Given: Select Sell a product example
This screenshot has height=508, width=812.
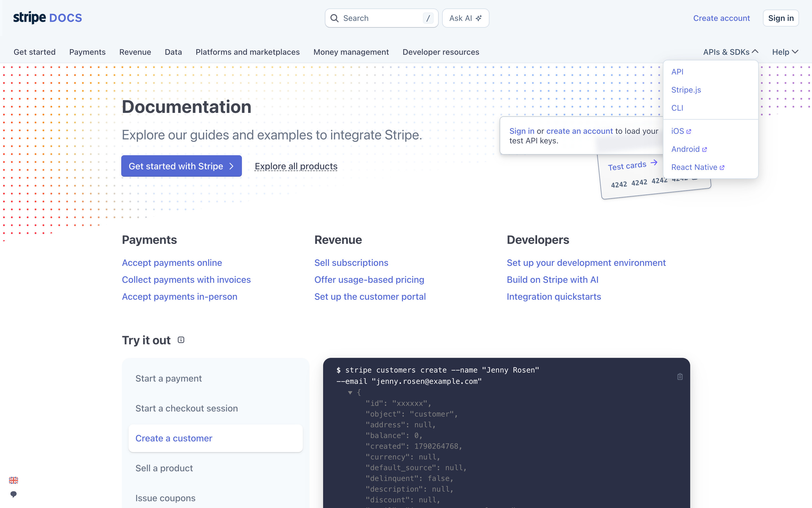Looking at the screenshot, I should 215,468.
